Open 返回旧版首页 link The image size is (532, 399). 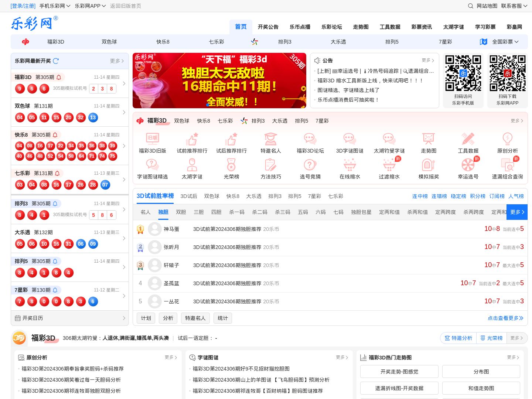[126, 6]
